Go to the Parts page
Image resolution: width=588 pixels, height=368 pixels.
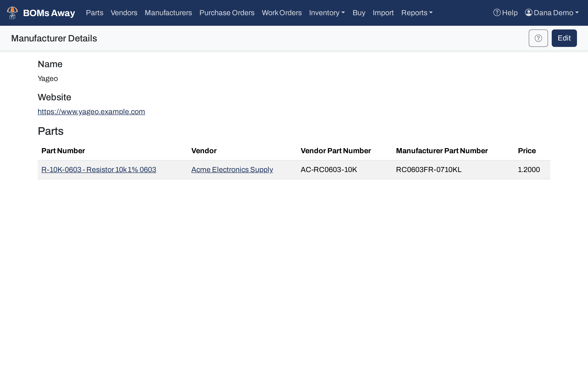coord(95,13)
